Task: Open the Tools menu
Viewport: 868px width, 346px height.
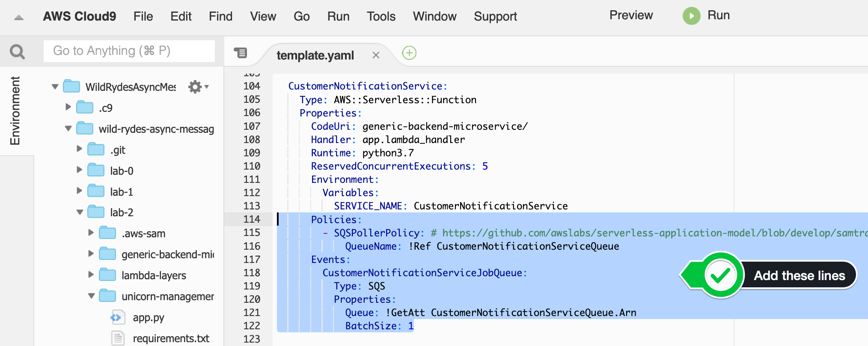Action: pyautogui.click(x=381, y=16)
